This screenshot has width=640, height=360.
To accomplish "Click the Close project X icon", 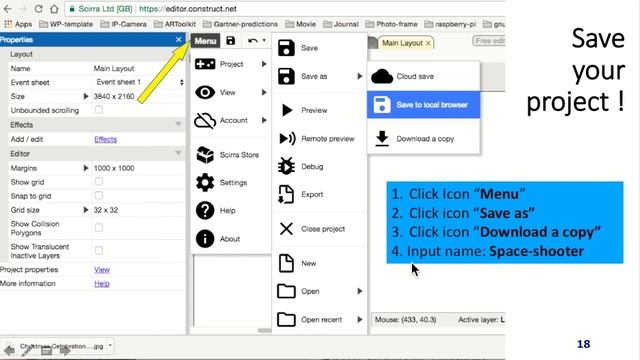I will (x=287, y=229).
